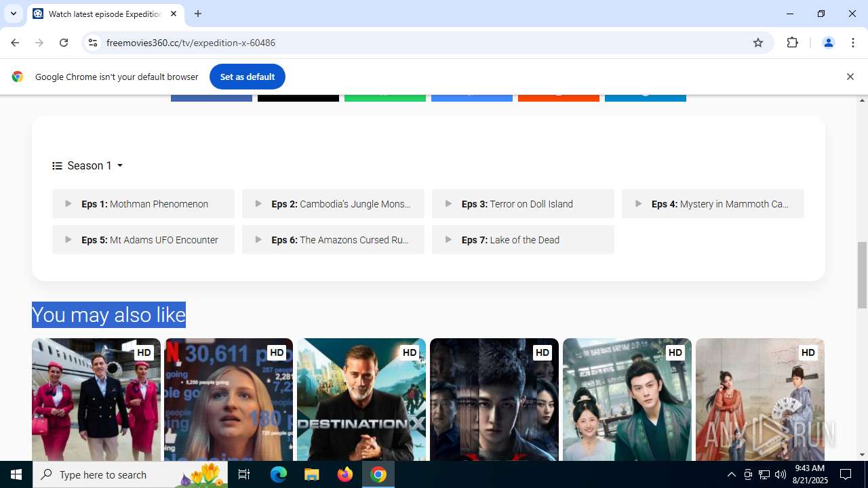Screen dimensions: 868x488
Task: Open the taskbar clock and date
Action: point(809,474)
